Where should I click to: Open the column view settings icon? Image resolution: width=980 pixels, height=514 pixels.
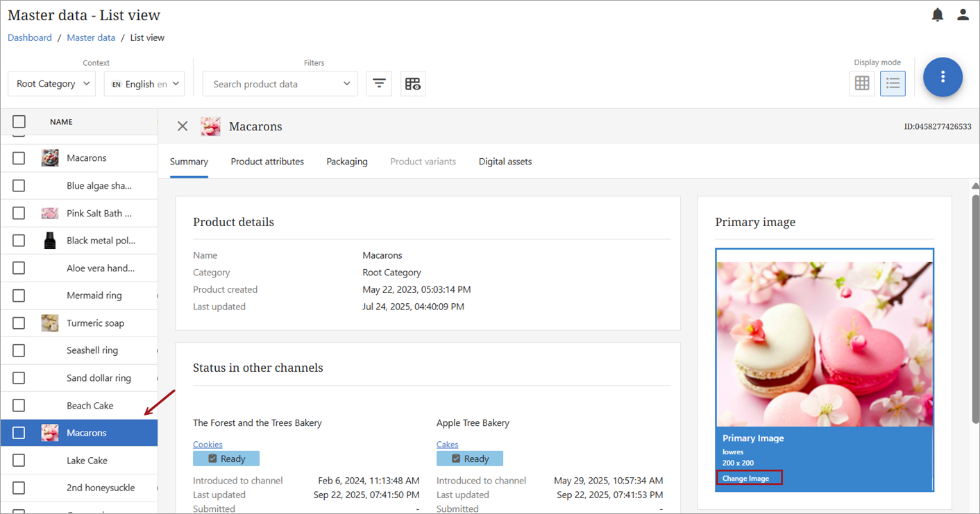coord(413,84)
